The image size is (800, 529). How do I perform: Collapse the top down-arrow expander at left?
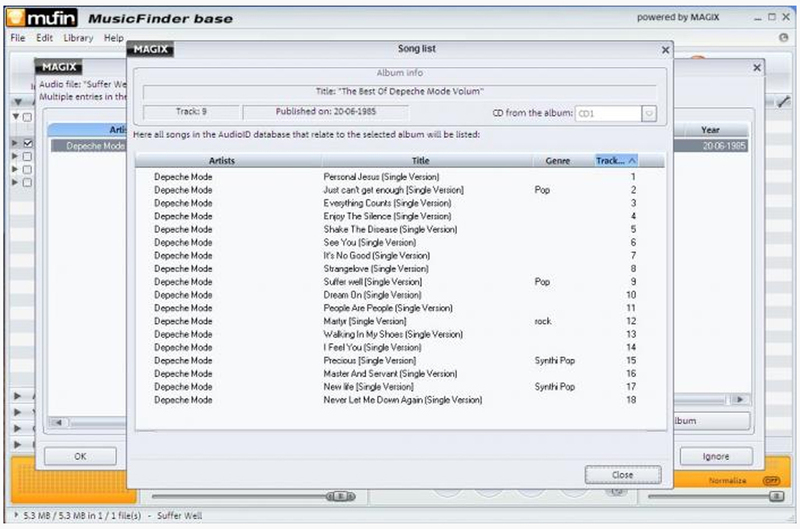(18, 102)
